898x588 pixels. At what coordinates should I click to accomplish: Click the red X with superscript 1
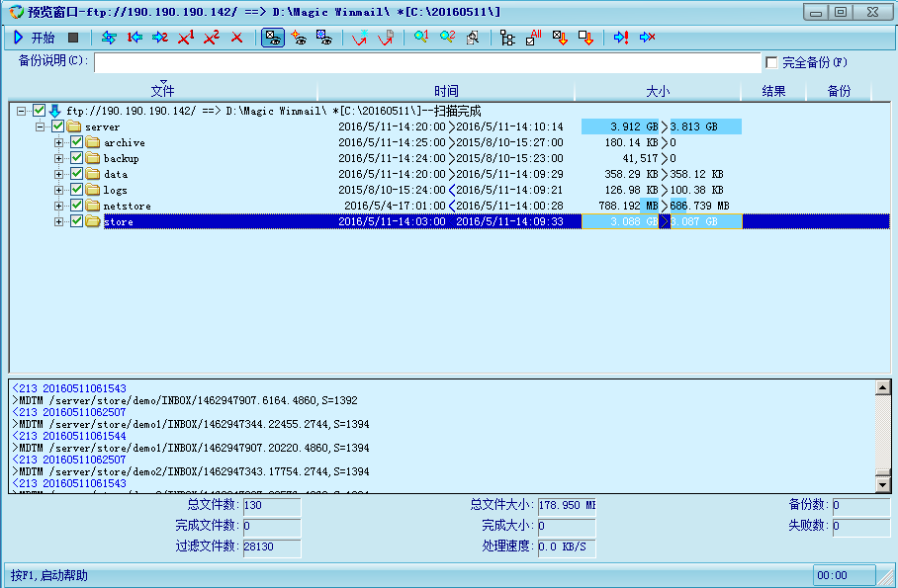(x=186, y=38)
